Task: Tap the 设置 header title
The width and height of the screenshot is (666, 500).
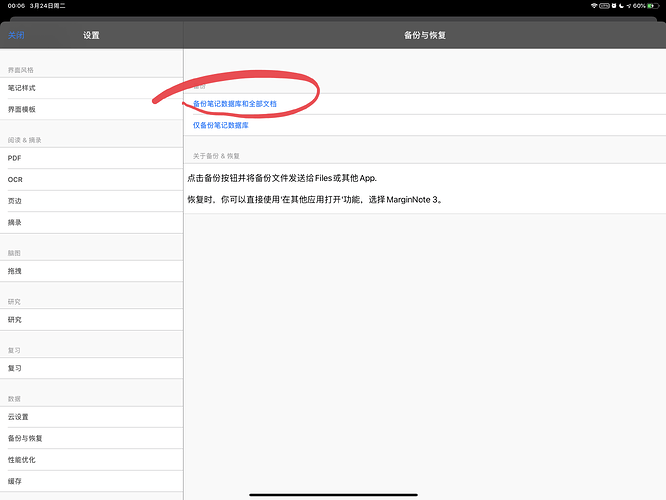Action: point(91,35)
